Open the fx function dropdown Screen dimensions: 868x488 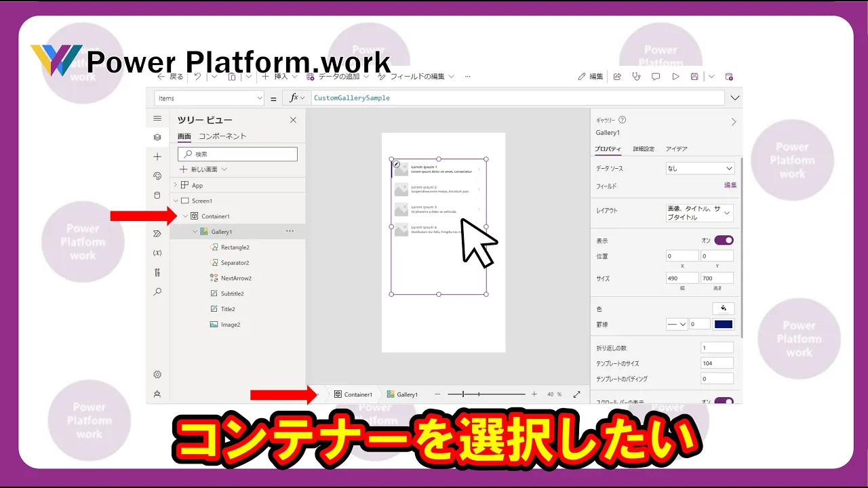298,98
